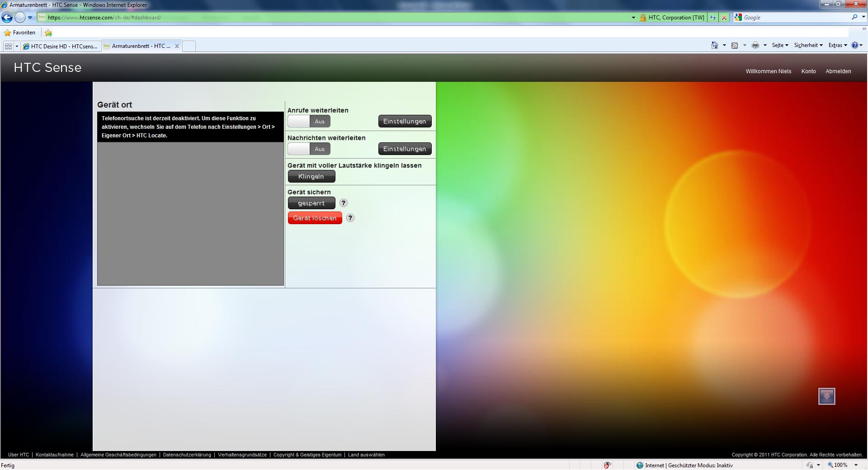The image size is (868, 470).
Task: Go back with the browser Back arrow
Action: 7,18
